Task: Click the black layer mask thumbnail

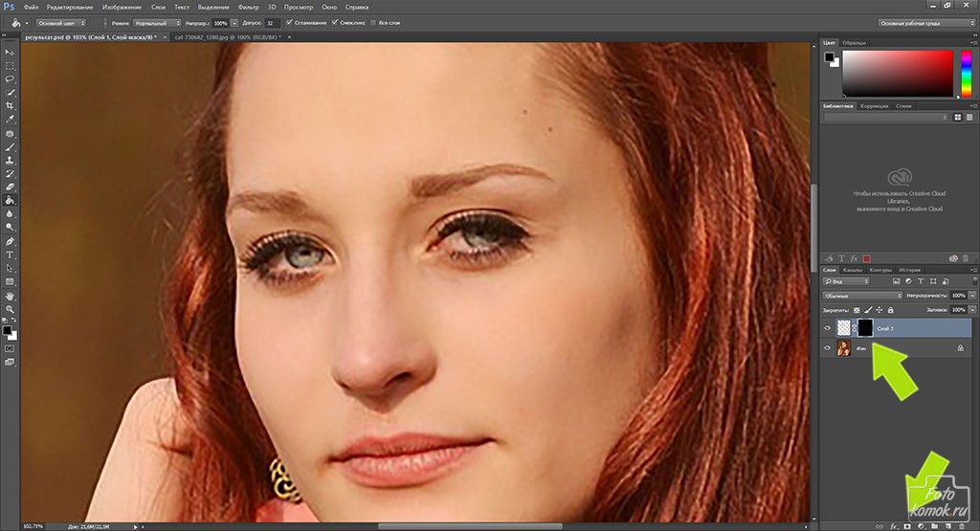Action: click(x=864, y=327)
